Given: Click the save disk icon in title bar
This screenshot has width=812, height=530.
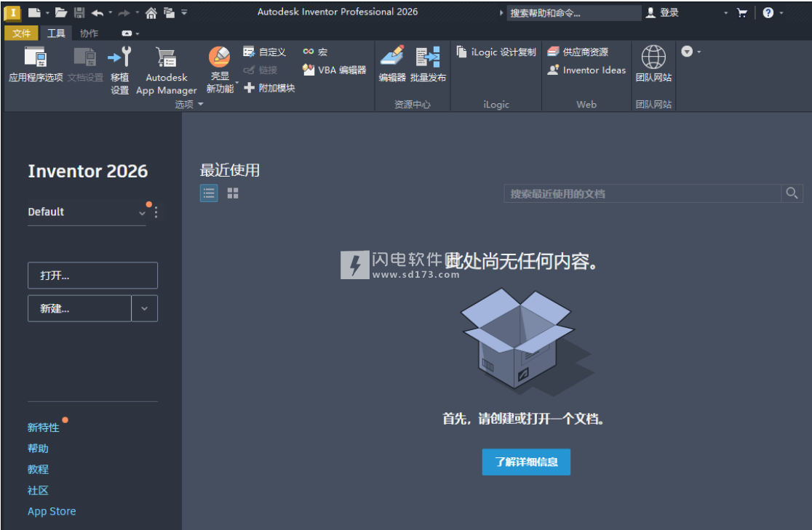Looking at the screenshot, I should pyautogui.click(x=79, y=12).
